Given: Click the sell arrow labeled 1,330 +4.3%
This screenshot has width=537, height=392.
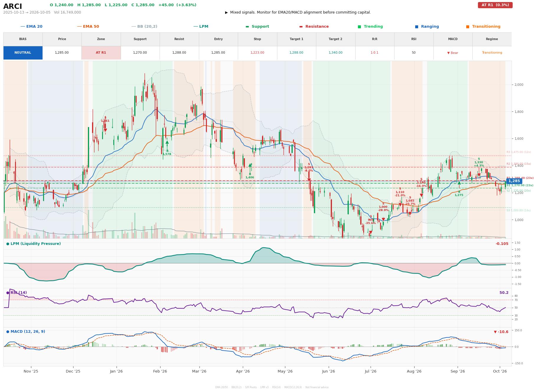Looking at the screenshot, I should click(479, 175).
